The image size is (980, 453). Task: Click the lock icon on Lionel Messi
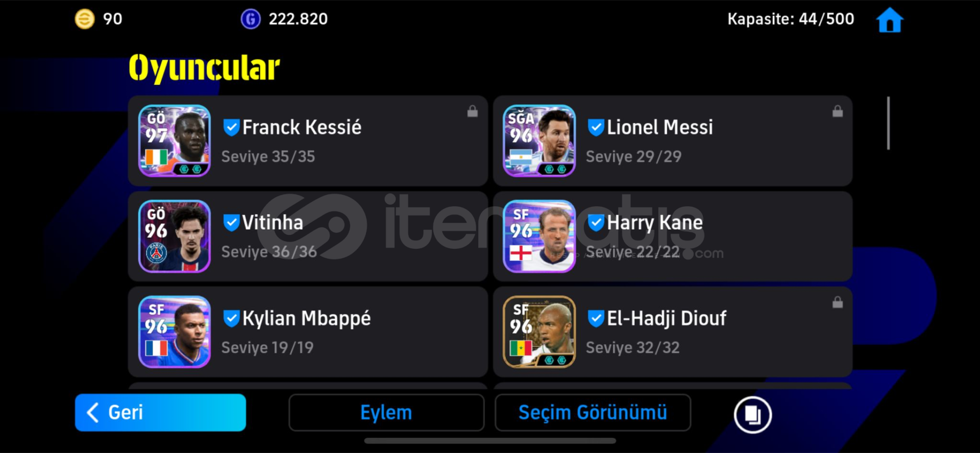(838, 111)
